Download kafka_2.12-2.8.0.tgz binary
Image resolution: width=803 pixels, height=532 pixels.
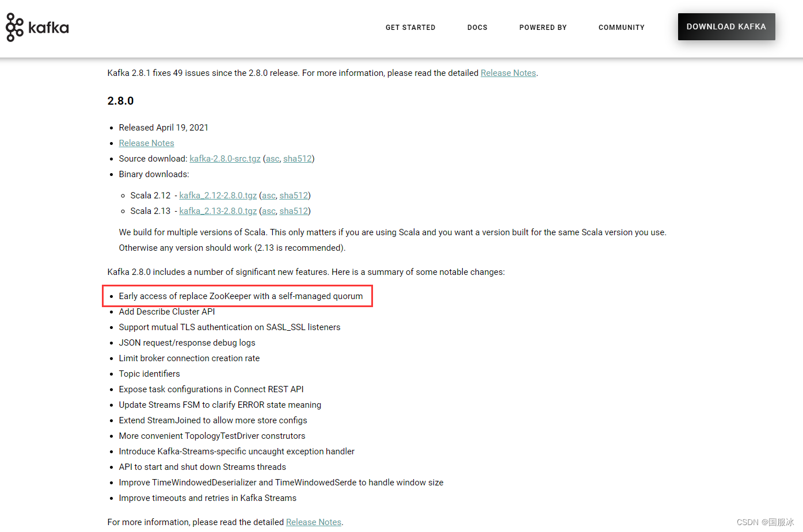[218, 196]
